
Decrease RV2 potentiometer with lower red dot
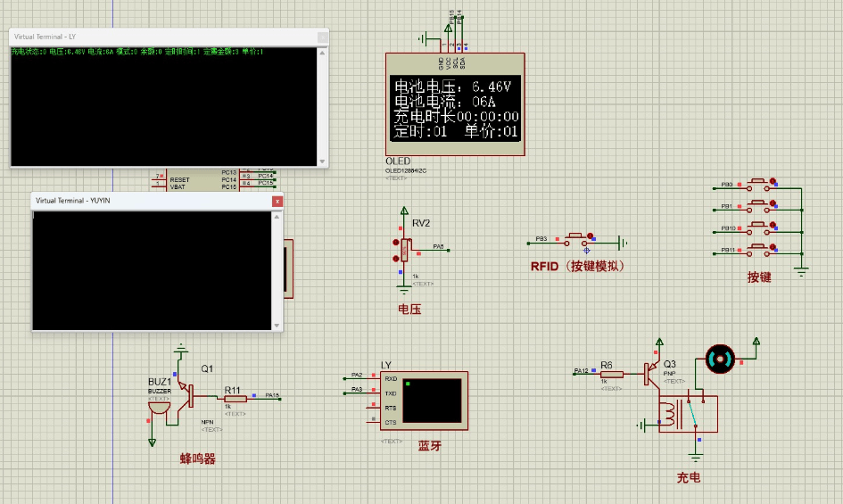tap(396, 259)
